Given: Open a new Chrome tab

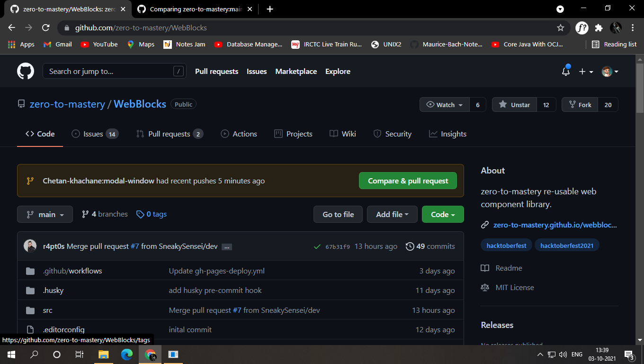Looking at the screenshot, I should pos(270,9).
